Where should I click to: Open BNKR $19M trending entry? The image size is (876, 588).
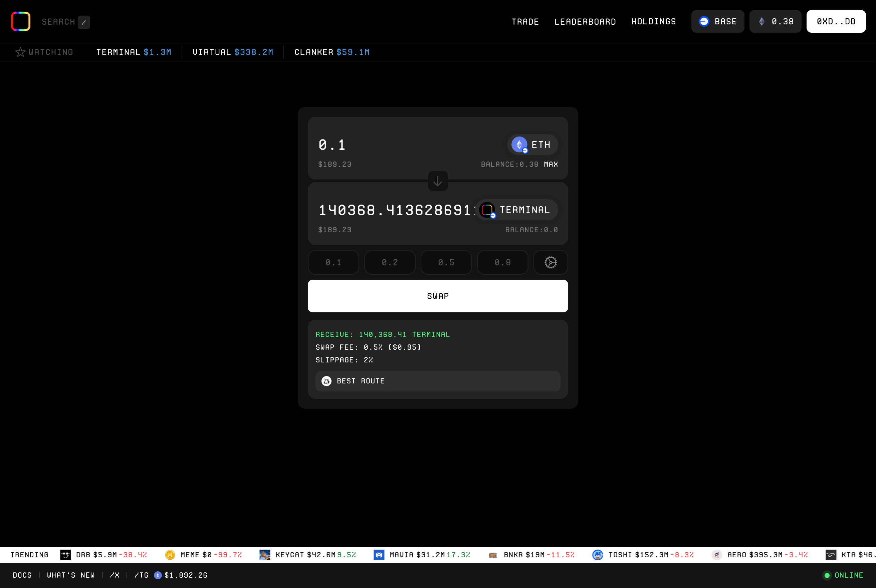click(x=531, y=555)
